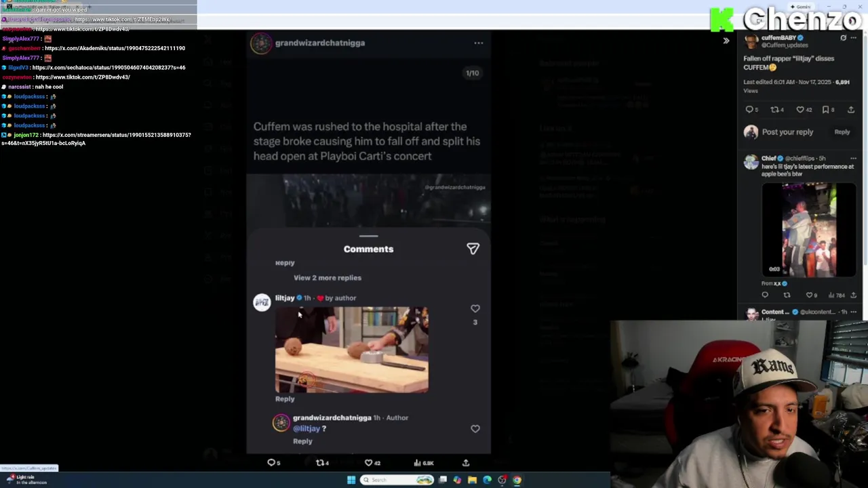The image size is (868, 488).
Task: Share the post from the bottom bar
Action: coord(466,463)
